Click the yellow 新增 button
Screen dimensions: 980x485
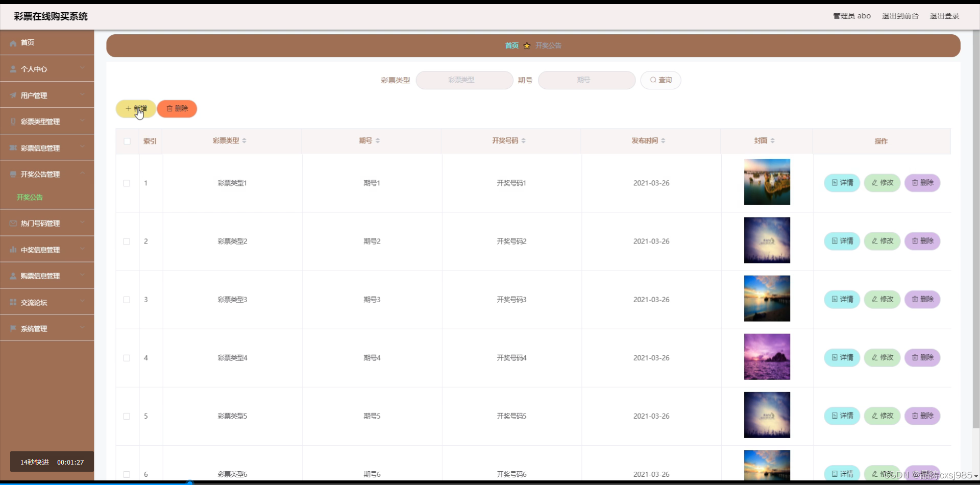[136, 109]
